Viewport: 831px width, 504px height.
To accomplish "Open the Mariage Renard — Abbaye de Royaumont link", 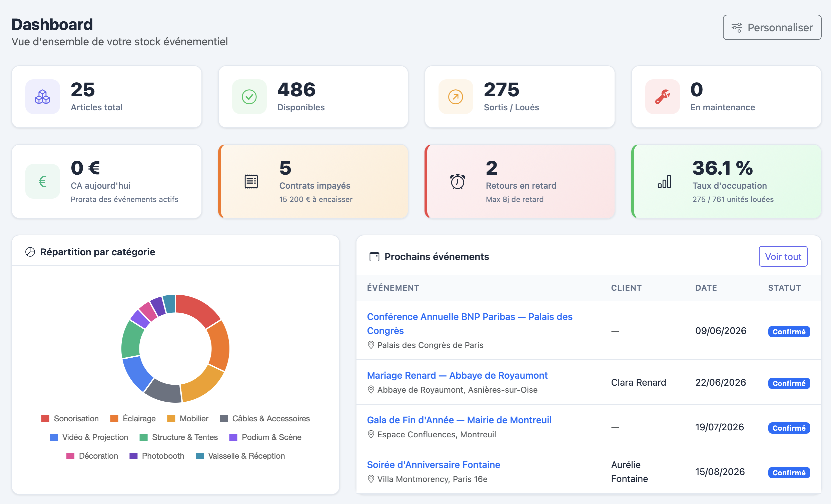I will (457, 375).
